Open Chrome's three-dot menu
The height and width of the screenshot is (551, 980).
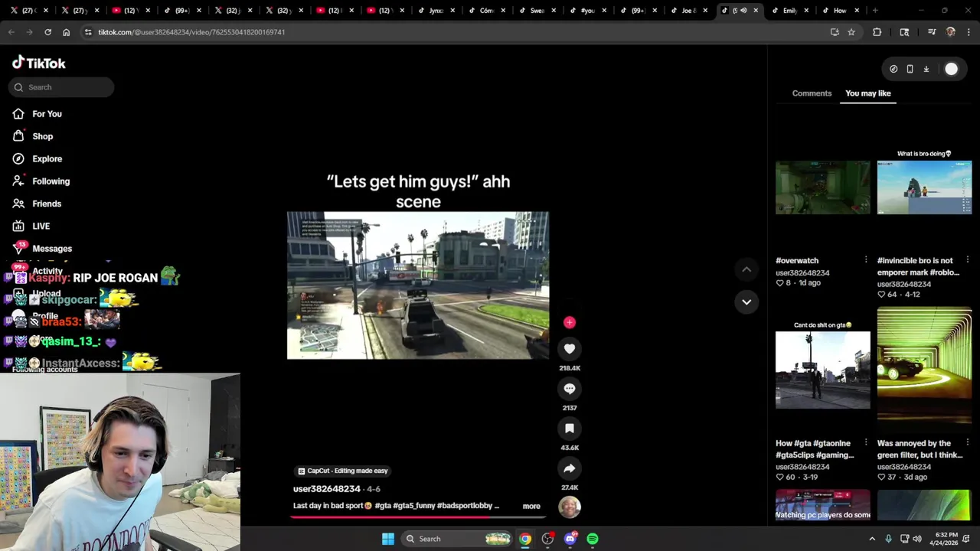tap(969, 32)
